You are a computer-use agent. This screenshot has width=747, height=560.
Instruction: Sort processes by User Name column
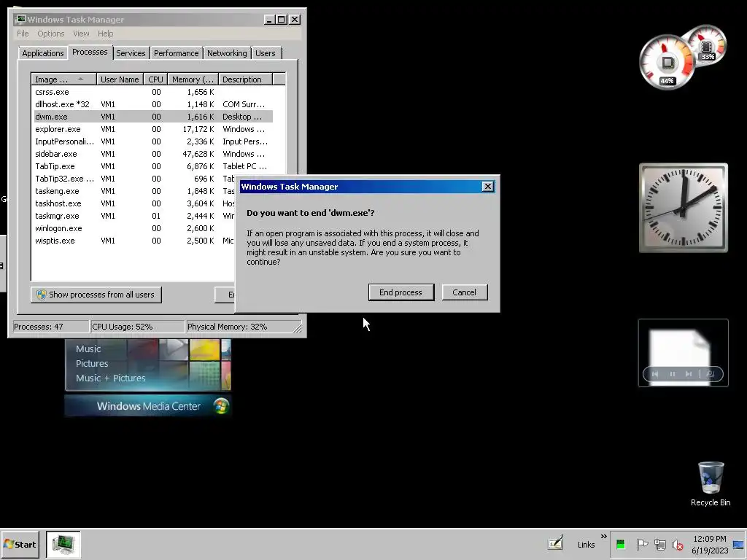pos(120,79)
